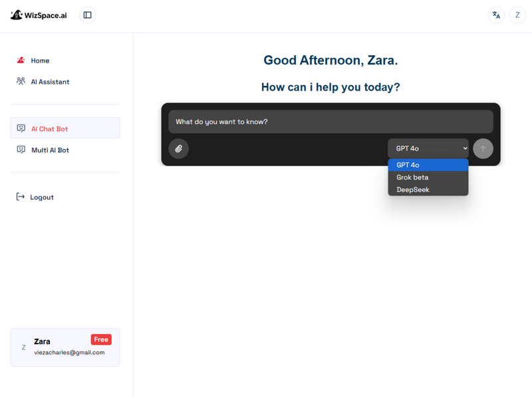Click the Z profile avatar in header
The image size is (532, 398).
pyautogui.click(x=517, y=15)
